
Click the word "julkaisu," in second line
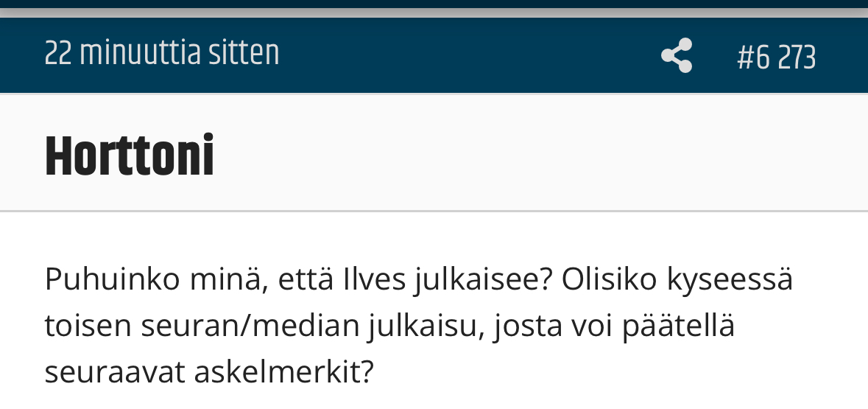pos(423,326)
